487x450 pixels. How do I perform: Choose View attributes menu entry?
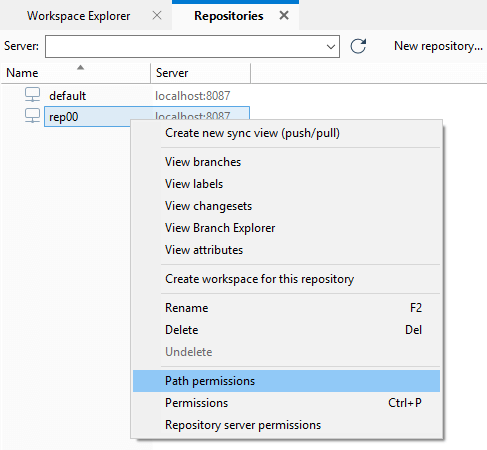pyautogui.click(x=286, y=250)
